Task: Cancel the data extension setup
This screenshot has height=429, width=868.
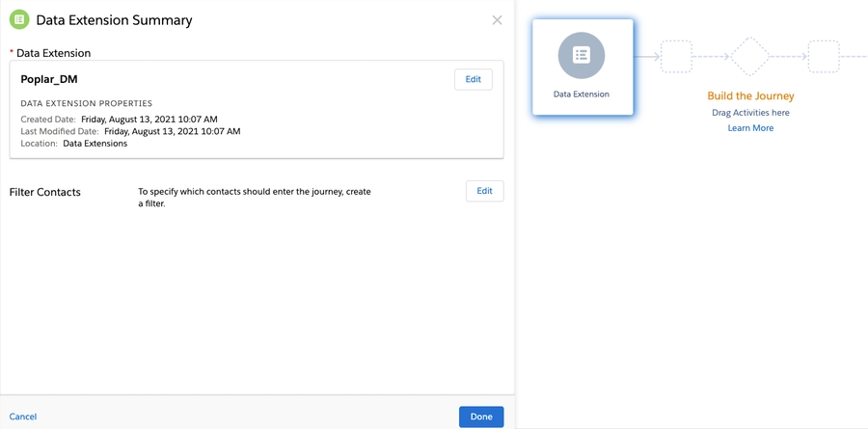Action: pos(23,416)
